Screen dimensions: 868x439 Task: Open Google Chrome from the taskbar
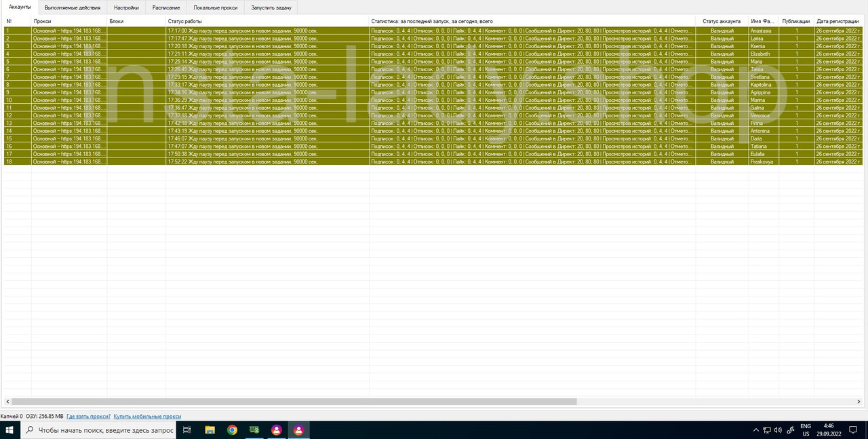tap(232, 430)
